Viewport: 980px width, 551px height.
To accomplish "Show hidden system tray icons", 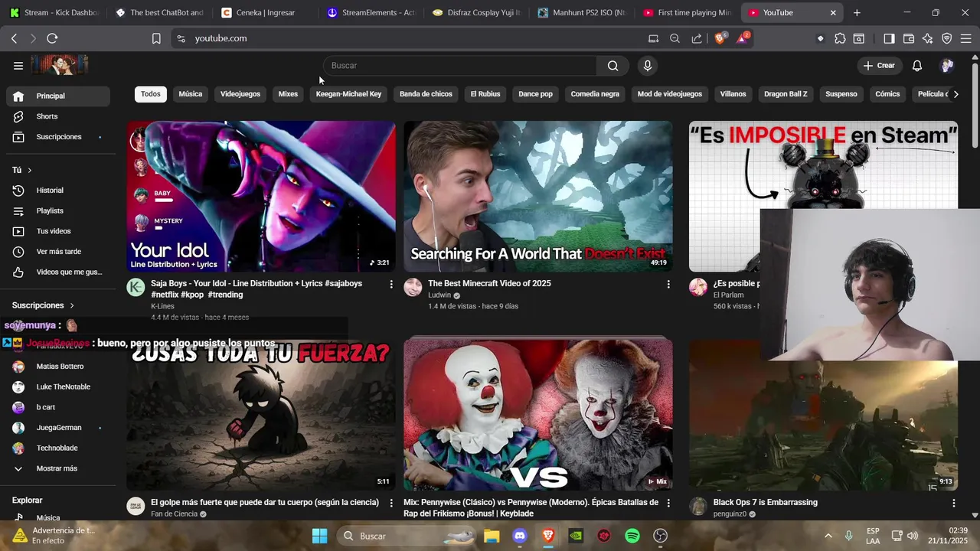I will 828,536.
